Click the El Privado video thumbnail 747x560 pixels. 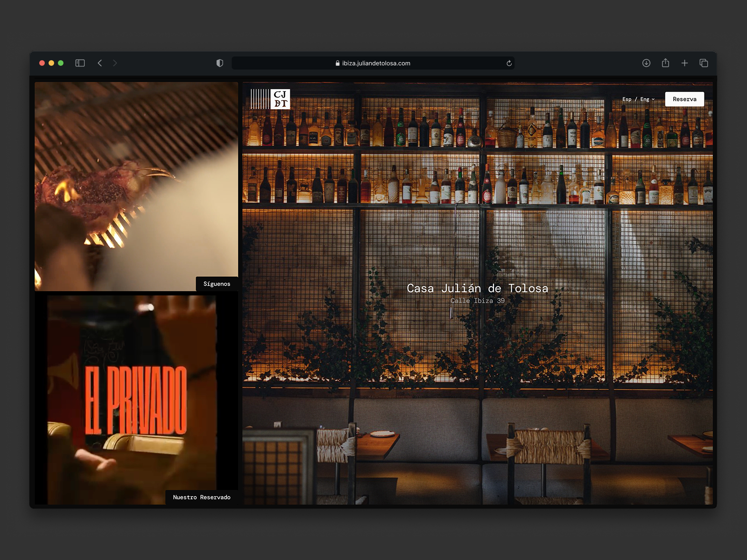click(136, 399)
